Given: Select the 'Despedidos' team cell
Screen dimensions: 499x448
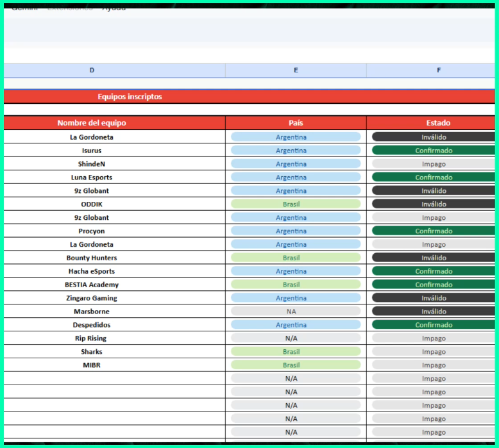Looking at the screenshot, I should point(115,325).
